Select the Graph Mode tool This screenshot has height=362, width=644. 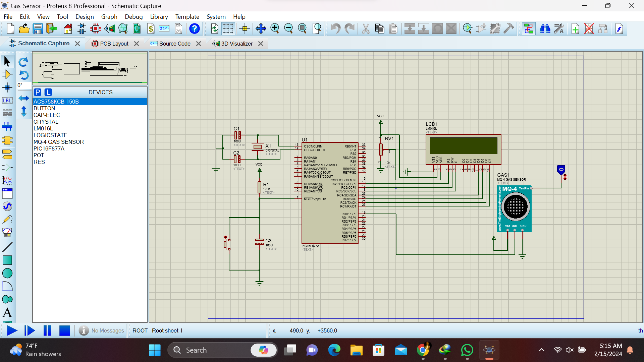(7, 180)
